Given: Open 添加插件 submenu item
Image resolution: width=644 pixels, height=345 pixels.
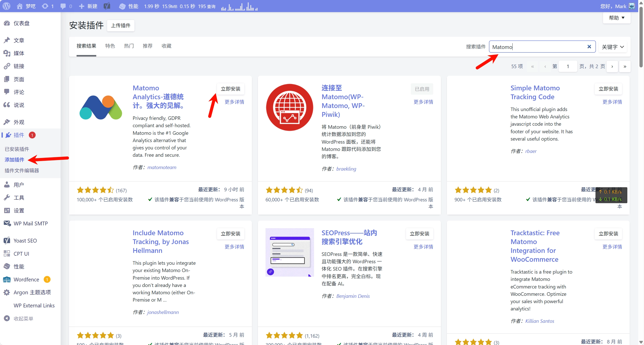Looking at the screenshot, I should [14, 160].
